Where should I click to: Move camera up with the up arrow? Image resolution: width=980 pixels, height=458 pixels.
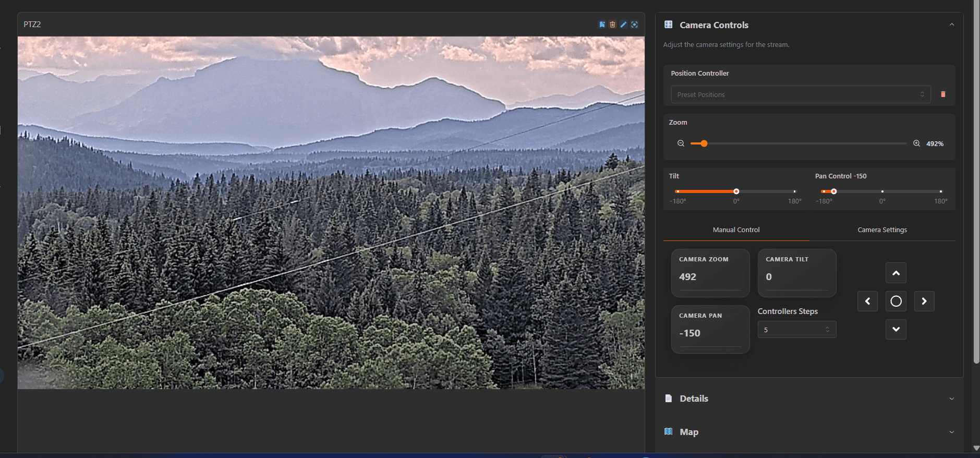click(896, 273)
